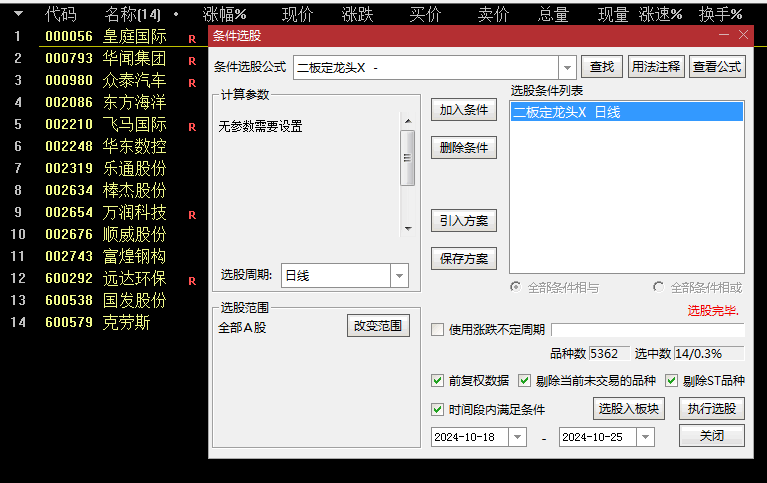Select 全部条件相或 radio button
This screenshot has width=767, height=483.
[658, 287]
